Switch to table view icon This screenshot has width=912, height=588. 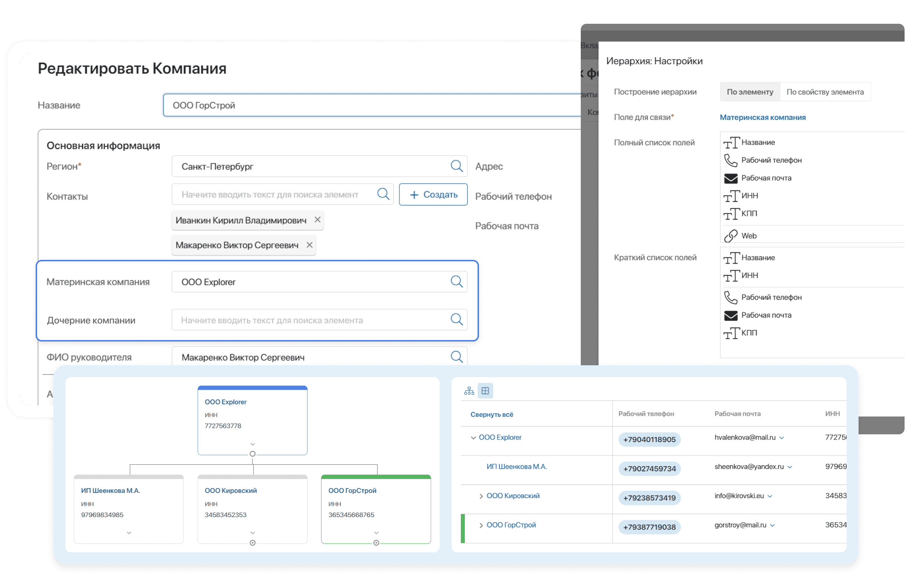click(485, 391)
